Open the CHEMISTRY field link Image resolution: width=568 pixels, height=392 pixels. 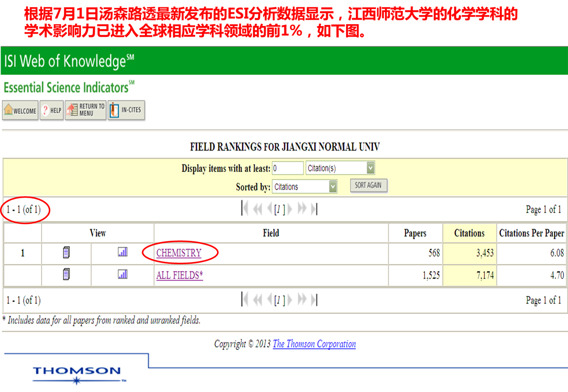(x=179, y=253)
